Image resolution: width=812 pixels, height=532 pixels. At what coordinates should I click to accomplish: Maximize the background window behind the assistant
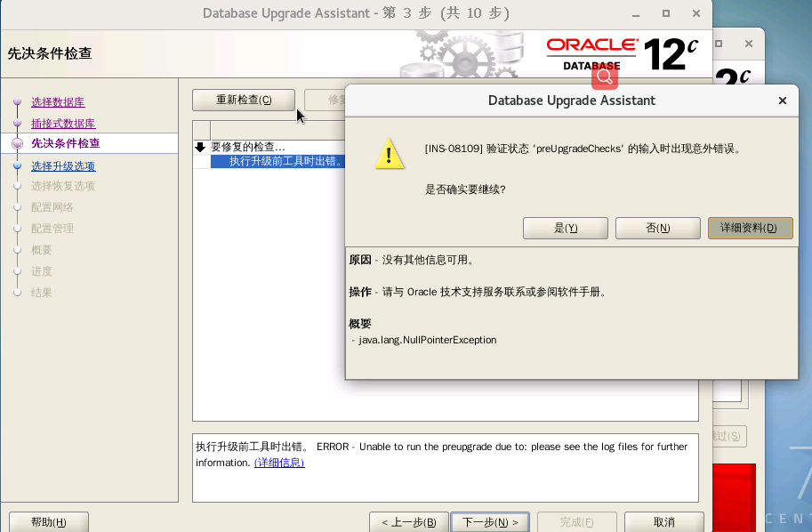click(719, 44)
